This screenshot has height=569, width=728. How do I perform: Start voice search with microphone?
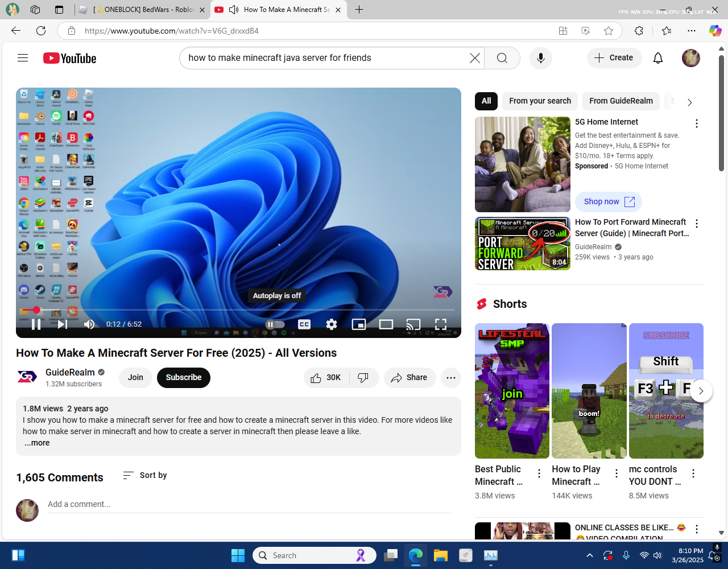click(541, 58)
